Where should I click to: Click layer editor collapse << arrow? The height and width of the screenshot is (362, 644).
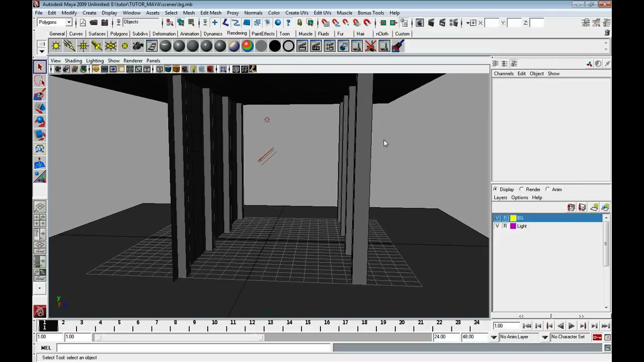[x=521, y=316]
